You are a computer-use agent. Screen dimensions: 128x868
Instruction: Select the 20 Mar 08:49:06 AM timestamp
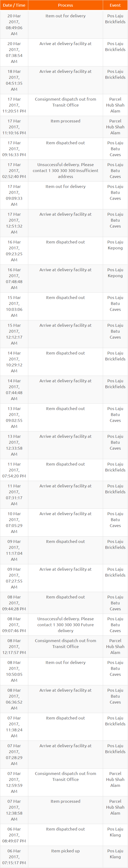[x=14, y=25]
